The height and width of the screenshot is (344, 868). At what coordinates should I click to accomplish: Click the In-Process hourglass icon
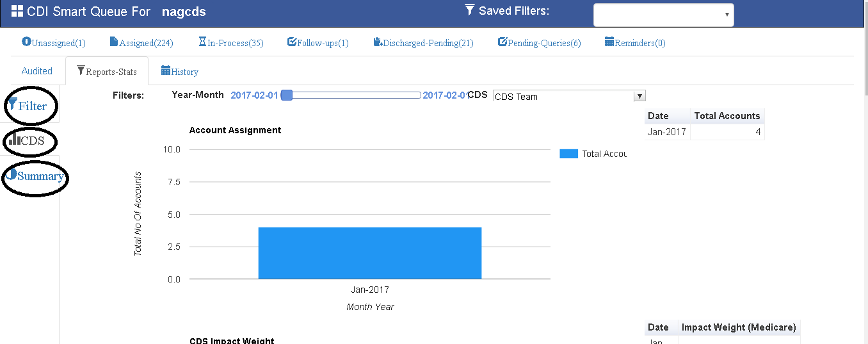[x=202, y=42]
